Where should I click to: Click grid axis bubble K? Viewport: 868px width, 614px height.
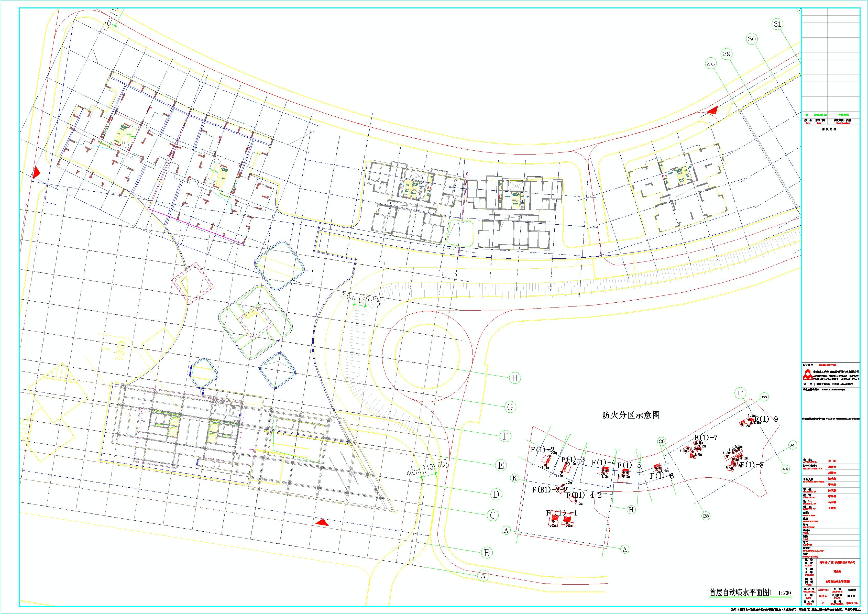point(514,478)
